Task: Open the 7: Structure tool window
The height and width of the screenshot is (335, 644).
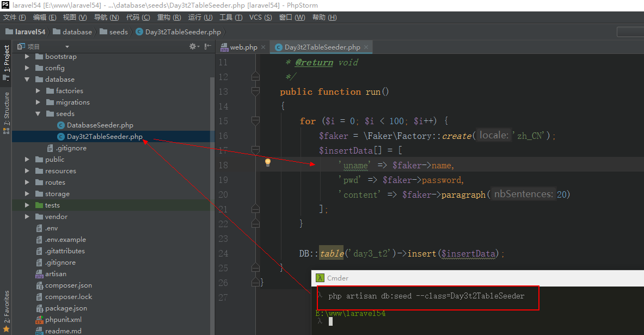Action: tap(6, 113)
